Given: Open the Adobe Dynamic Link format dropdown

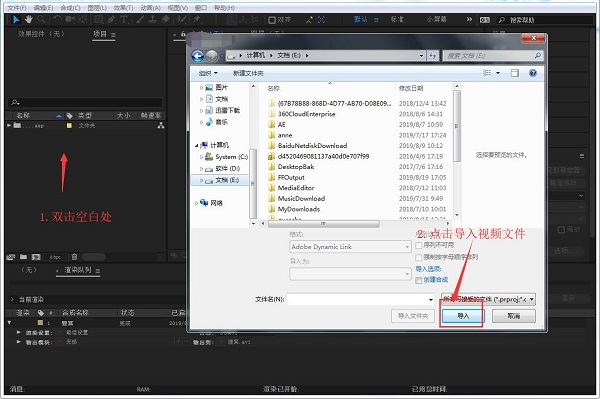Looking at the screenshot, I should 350,247.
